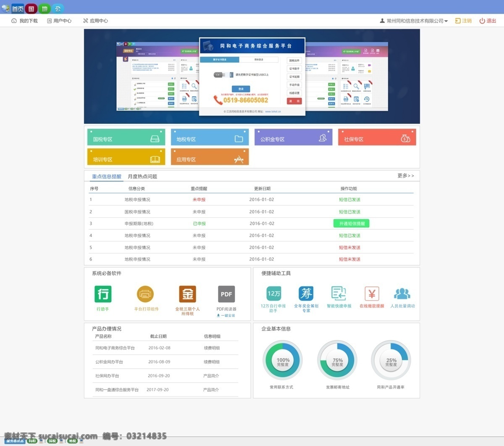The width and height of the screenshot is (504, 446).
Task: Click the 开通短信提醒 button
Action: pos(352,224)
